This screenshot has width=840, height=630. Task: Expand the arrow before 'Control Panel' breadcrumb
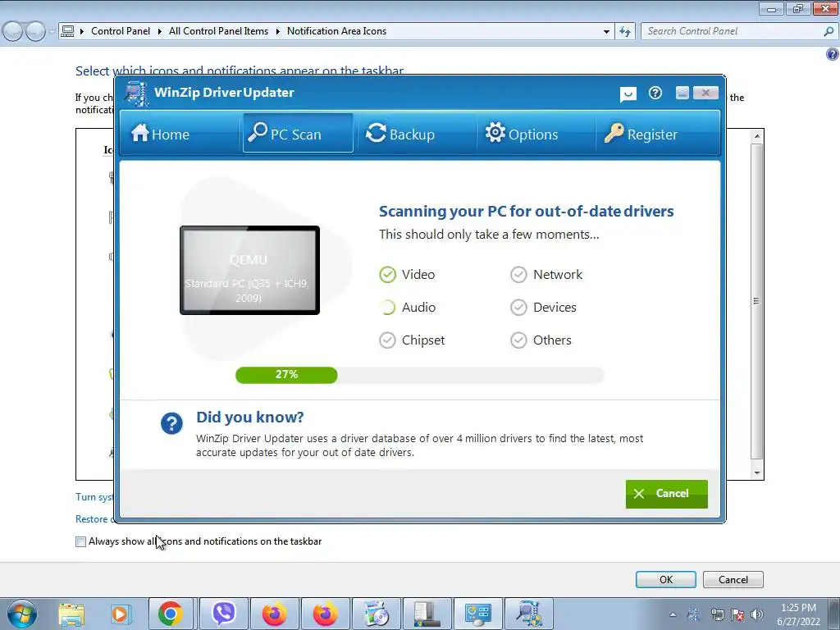coord(82,32)
